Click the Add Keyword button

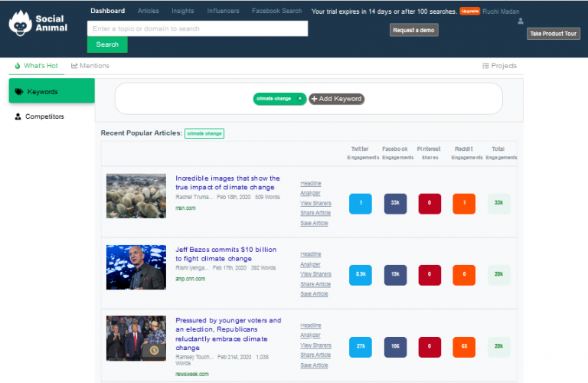336,99
